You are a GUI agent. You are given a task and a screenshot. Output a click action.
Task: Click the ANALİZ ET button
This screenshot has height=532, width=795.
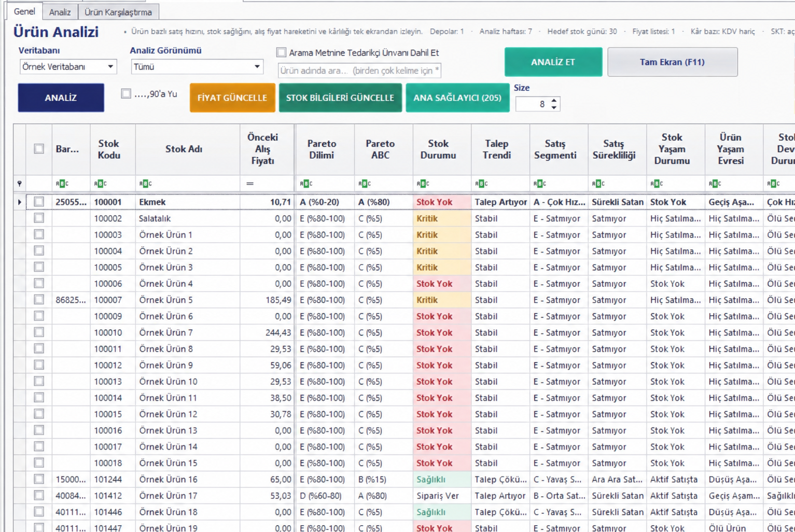coord(553,62)
